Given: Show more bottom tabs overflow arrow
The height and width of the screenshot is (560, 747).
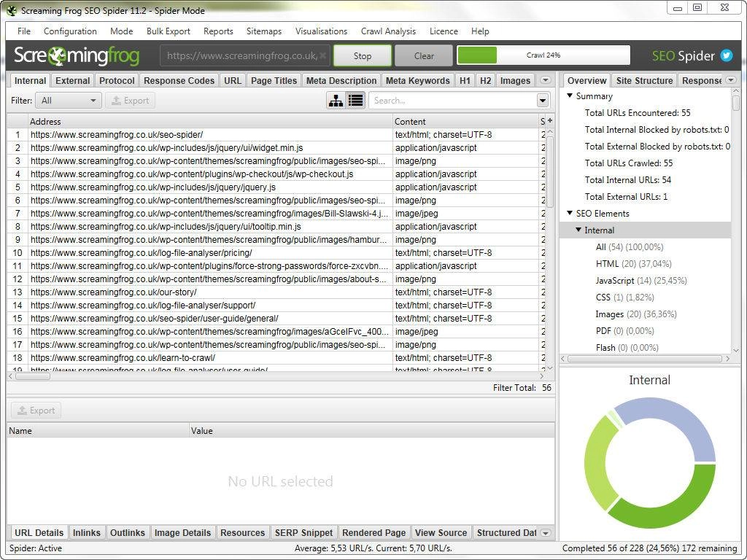Looking at the screenshot, I should [x=546, y=533].
